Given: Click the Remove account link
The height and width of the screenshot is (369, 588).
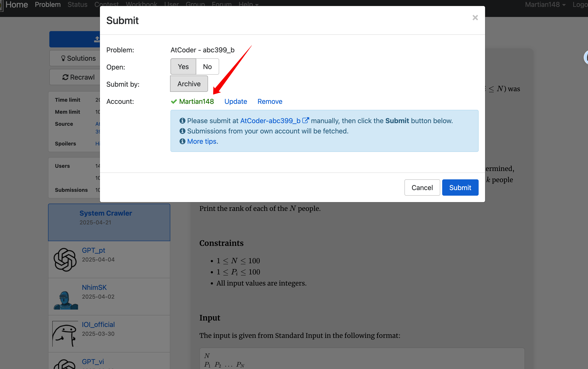Looking at the screenshot, I should [x=270, y=101].
